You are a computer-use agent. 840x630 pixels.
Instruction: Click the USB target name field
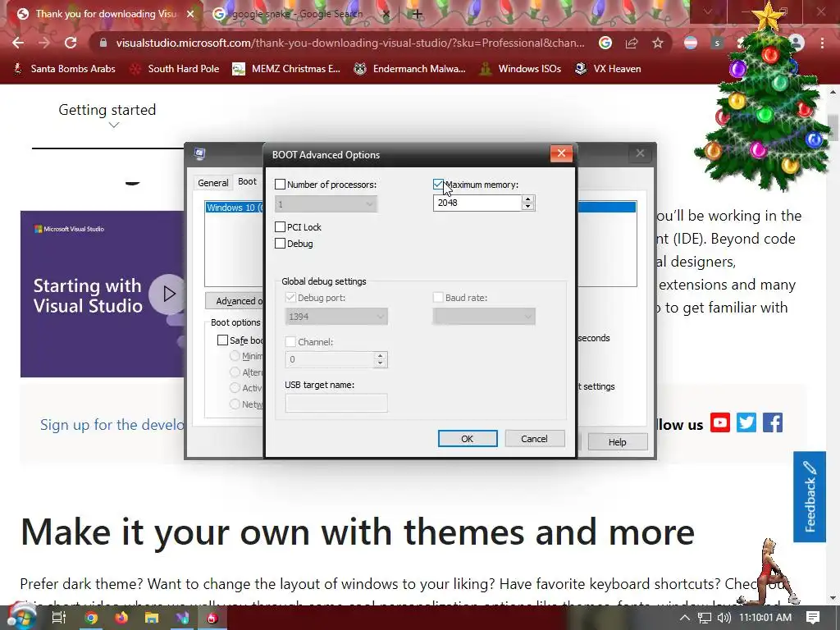tap(336, 404)
